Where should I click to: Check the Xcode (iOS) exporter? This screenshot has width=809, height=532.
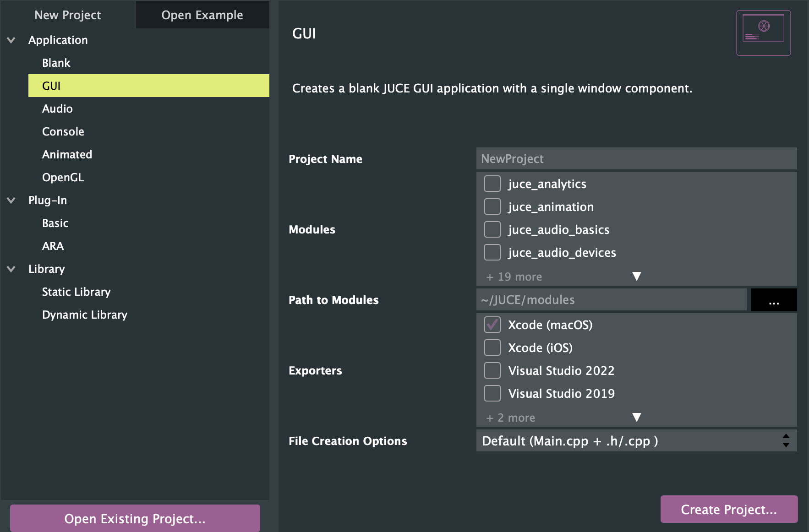coord(492,347)
